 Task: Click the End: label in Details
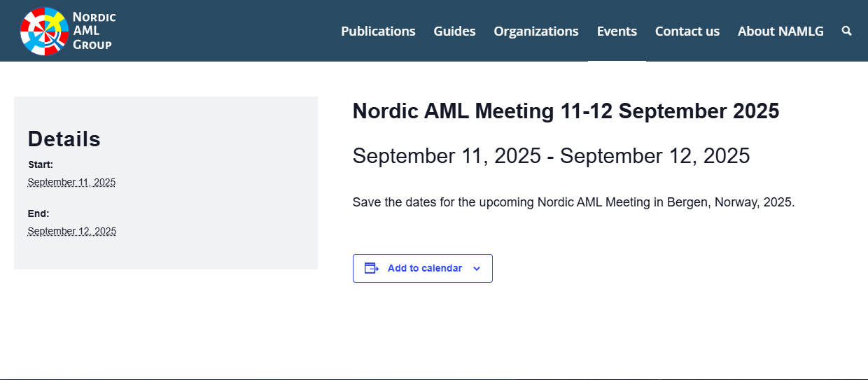(x=38, y=214)
